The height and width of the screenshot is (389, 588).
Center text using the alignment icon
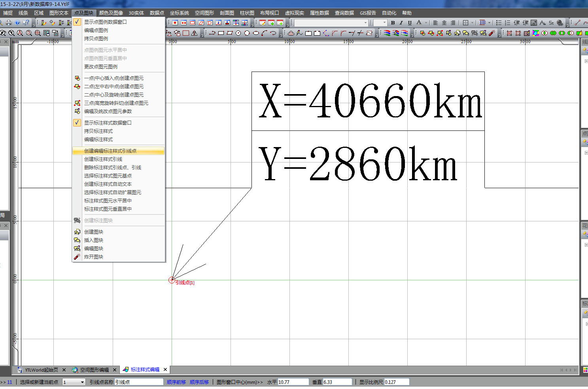(444, 23)
